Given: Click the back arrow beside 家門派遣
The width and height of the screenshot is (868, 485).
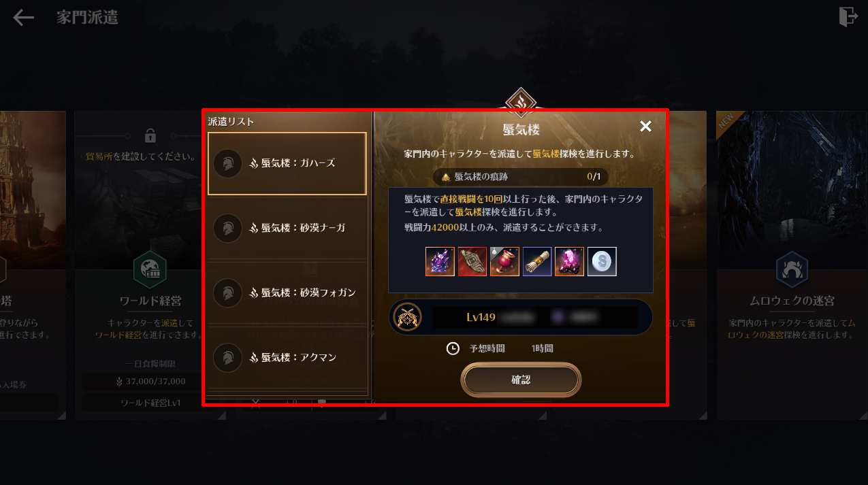Looking at the screenshot, I should (x=24, y=18).
